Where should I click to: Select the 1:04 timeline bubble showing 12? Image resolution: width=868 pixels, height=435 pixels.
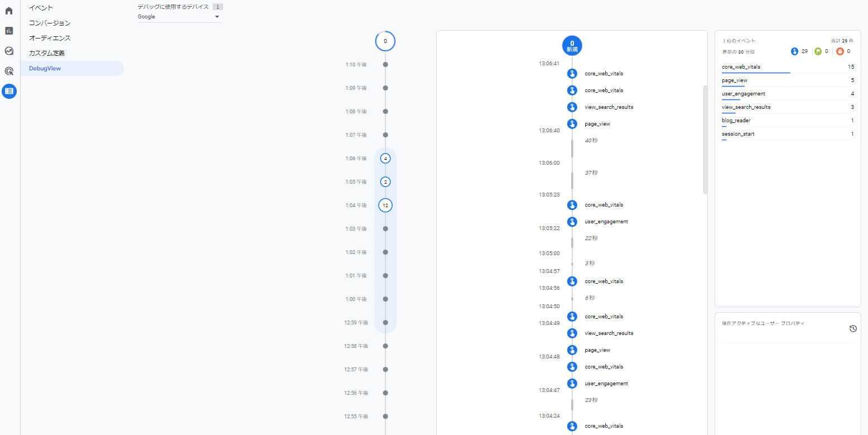pyautogui.click(x=385, y=205)
